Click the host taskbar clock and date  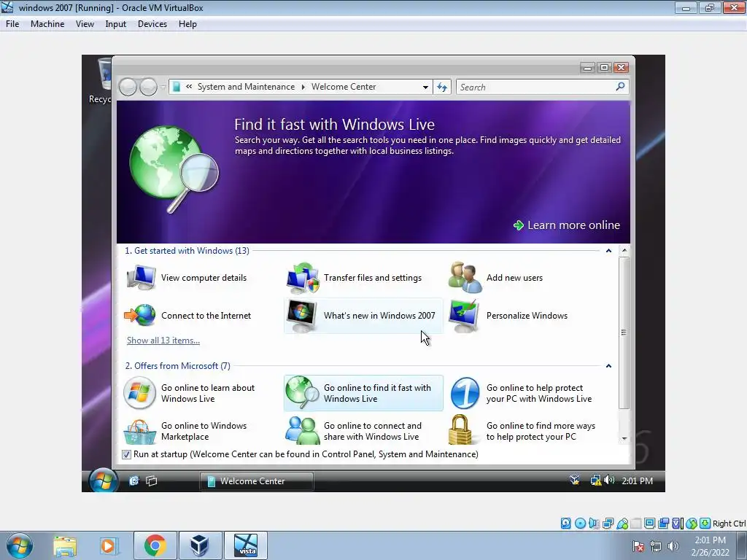pos(710,546)
